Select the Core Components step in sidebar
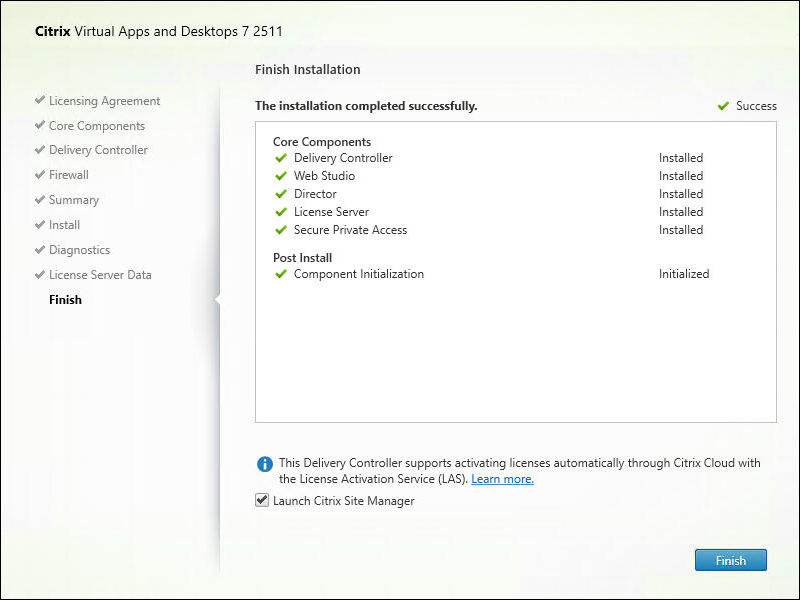Screen dimensions: 800x600 96,126
